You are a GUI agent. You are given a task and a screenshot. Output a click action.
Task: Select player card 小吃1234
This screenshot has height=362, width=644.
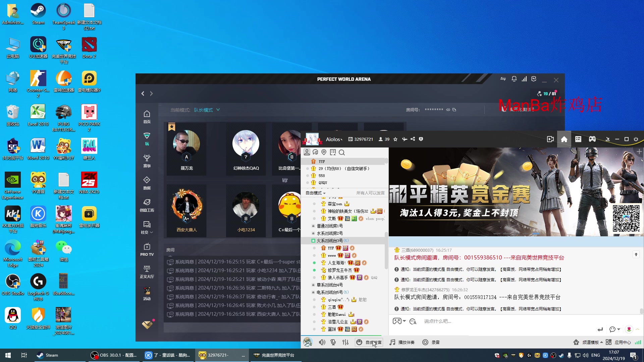point(246,211)
